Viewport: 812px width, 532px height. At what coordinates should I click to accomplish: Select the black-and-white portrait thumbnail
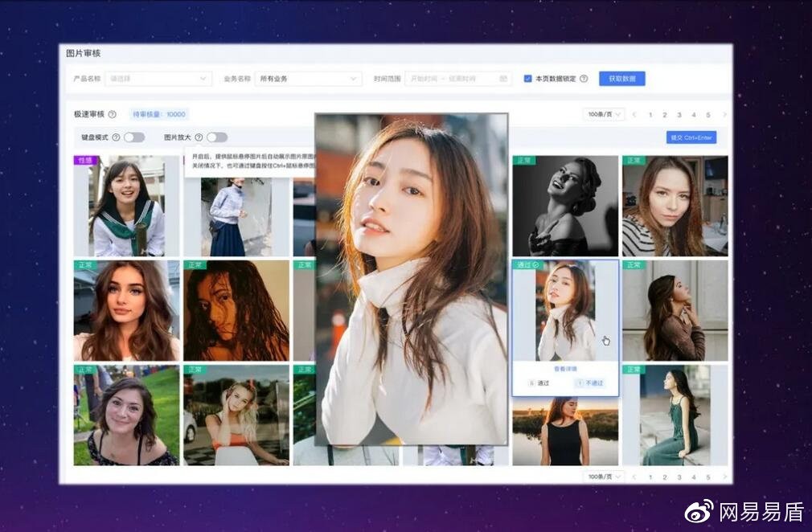coord(565,206)
